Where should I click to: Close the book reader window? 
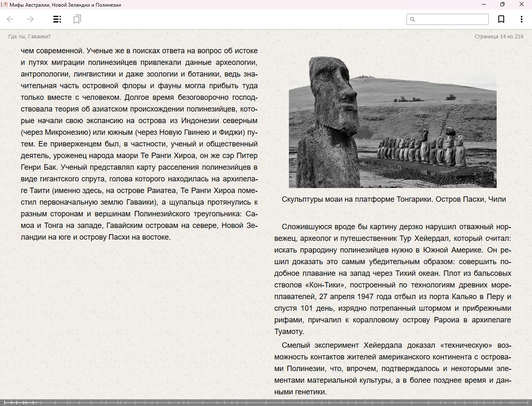[521, 5]
